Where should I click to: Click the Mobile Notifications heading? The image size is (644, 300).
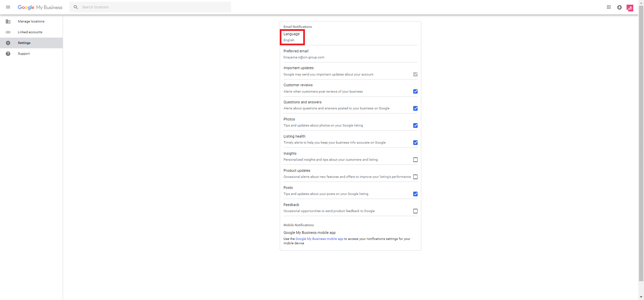click(x=299, y=225)
